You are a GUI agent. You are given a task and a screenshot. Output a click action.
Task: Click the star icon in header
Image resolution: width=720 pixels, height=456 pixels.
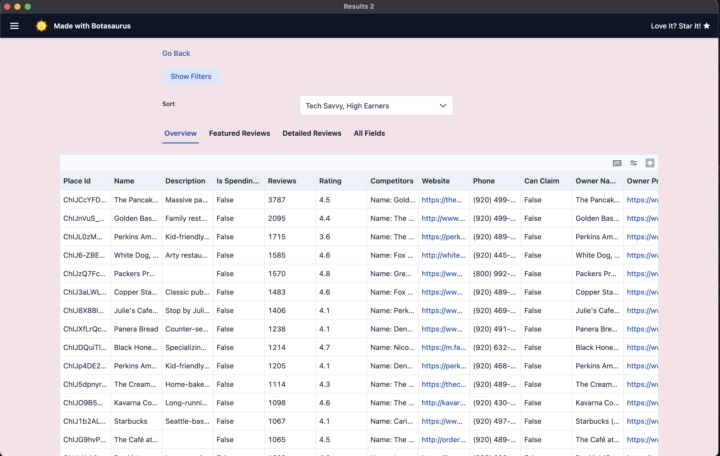[706, 26]
